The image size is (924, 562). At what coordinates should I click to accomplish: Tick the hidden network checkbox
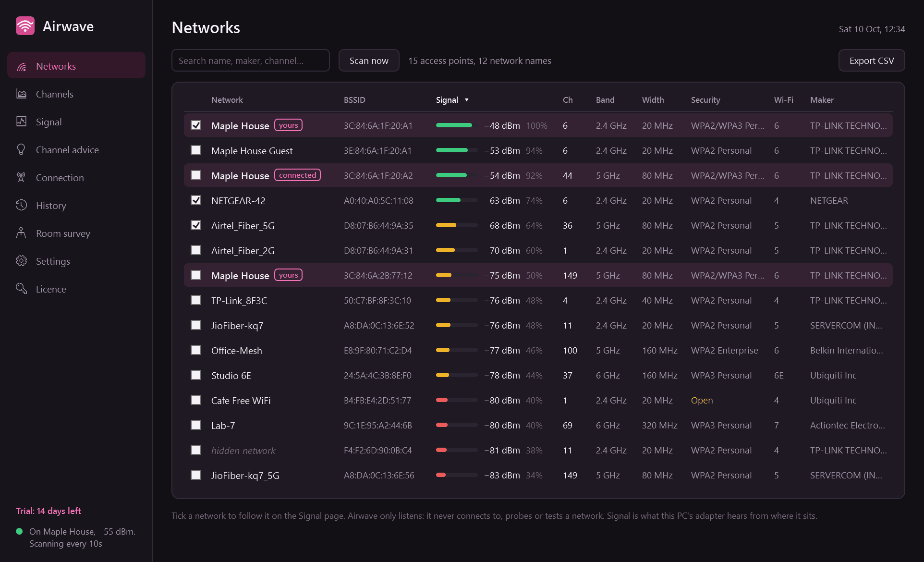tap(196, 450)
